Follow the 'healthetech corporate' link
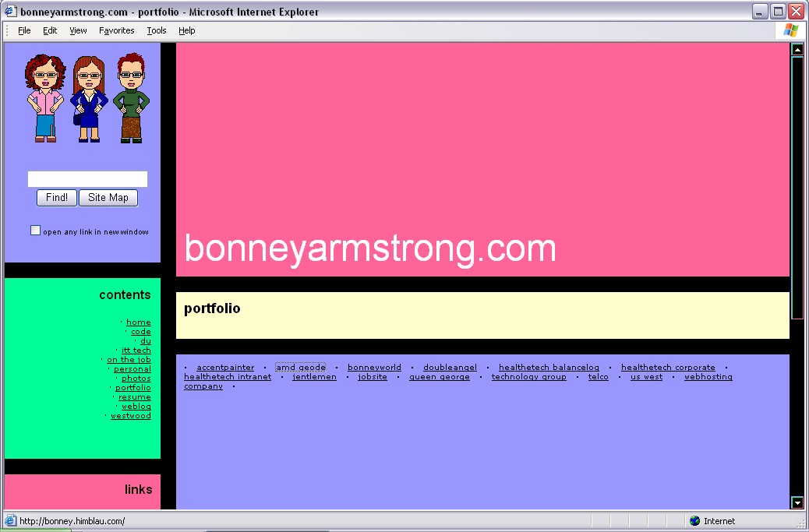Screen dimensions: 809x532 pyautogui.click(x=668, y=368)
